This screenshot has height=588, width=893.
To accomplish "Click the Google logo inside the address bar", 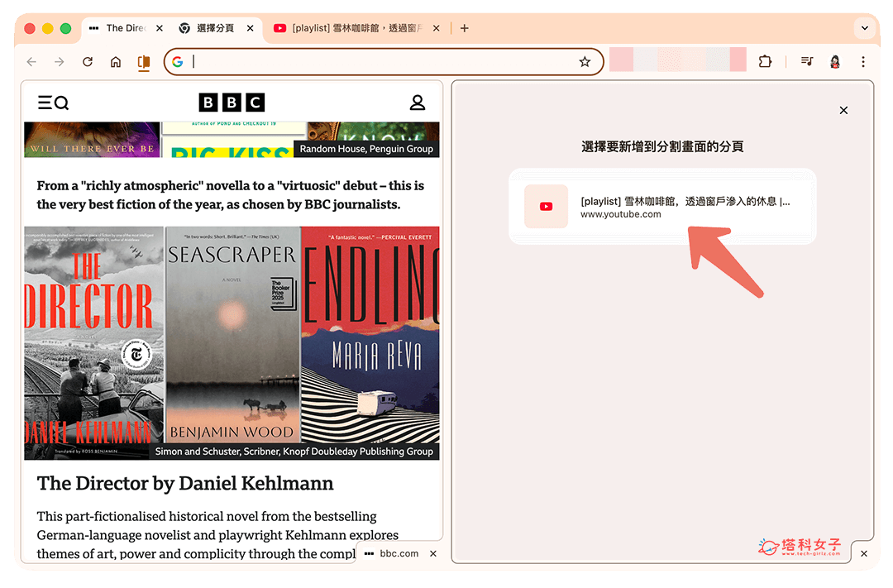I will 178,61.
